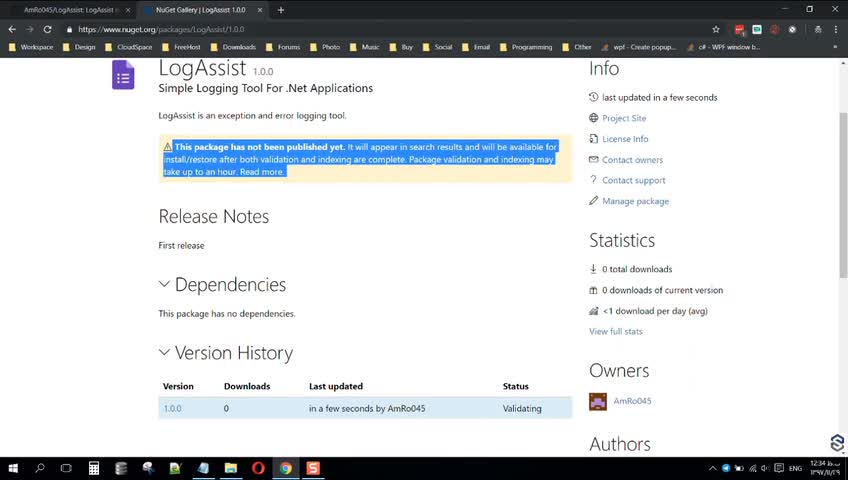Click the browser forward arrow
Screen dimensions: 848x480
pos(30,29)
